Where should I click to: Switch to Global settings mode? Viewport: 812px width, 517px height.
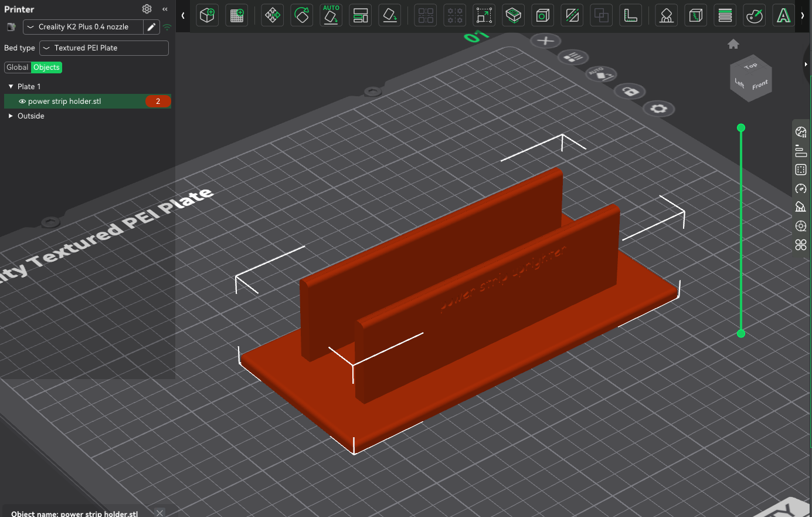(18, 67)
